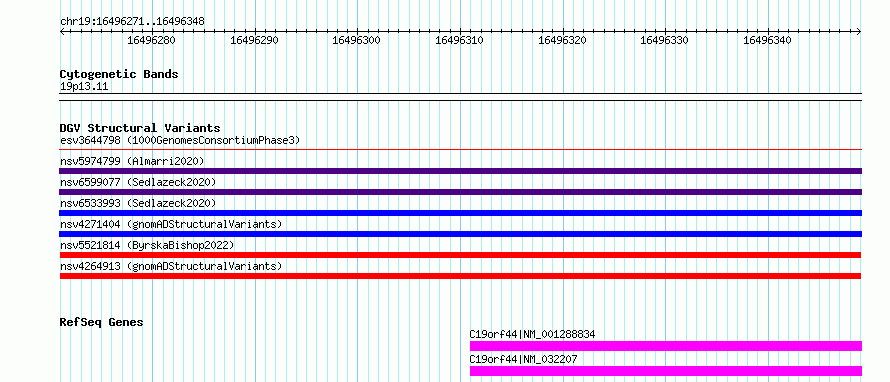Viewport: 890px width, 382px height.
Task: Open the RefSeq Genes track heading
Action: click(101, 322)
